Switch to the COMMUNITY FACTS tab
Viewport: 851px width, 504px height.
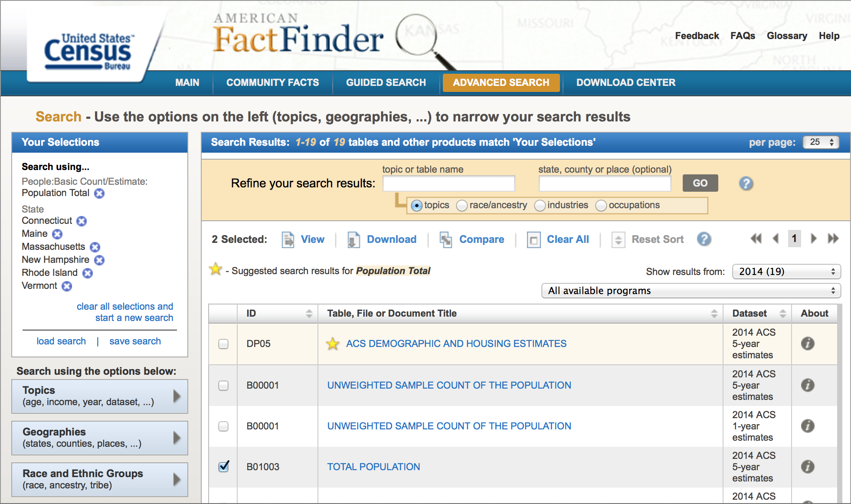273,82
